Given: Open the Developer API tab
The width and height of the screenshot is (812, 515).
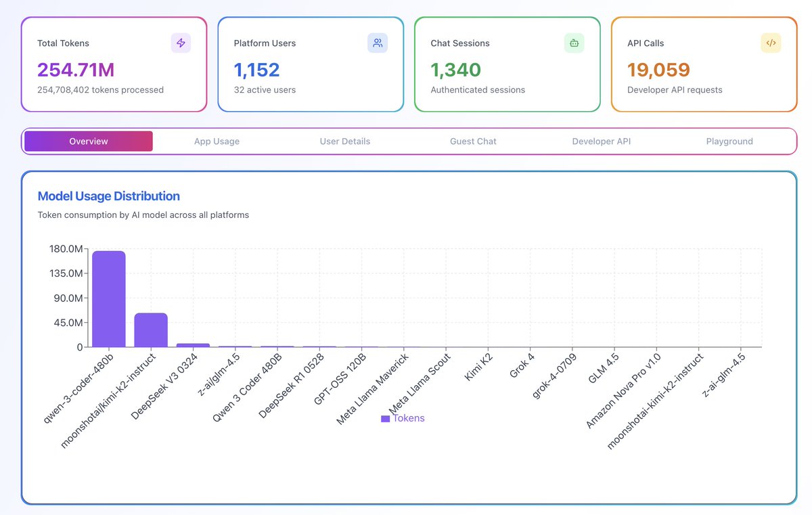Looking at the screenshot, I should 601,141.
